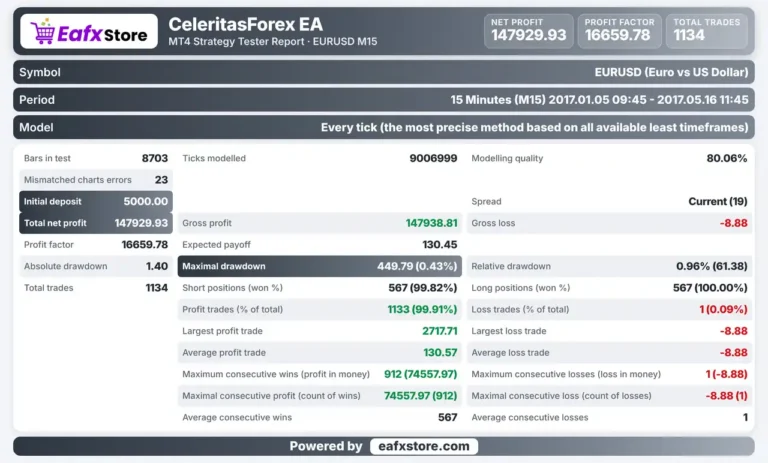
Task: Click Long positions value 567 (100.00%)
Action: (710, 288)
